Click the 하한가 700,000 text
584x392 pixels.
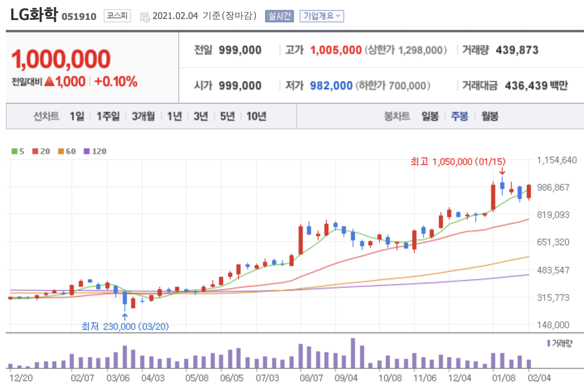393,86
